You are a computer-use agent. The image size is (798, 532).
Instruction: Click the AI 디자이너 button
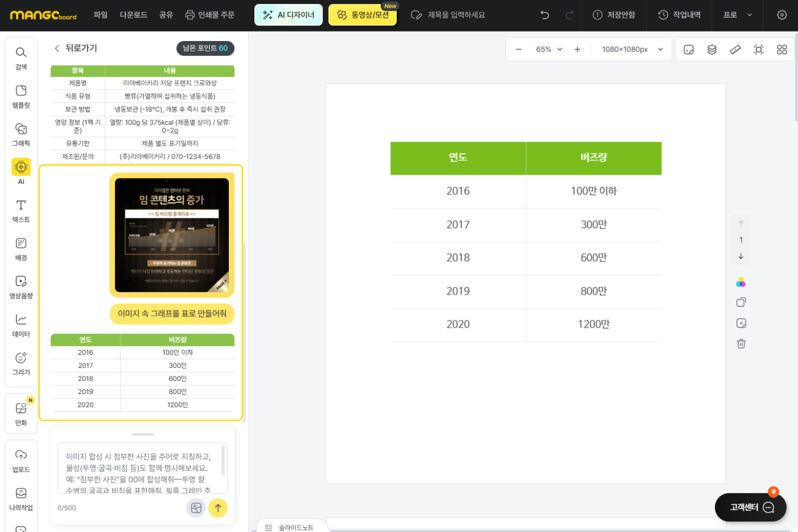[288, 15]
